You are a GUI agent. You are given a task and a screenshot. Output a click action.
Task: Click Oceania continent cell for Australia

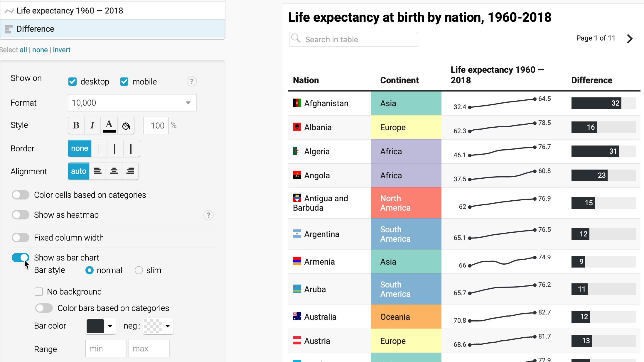click(x=406, y=317)
